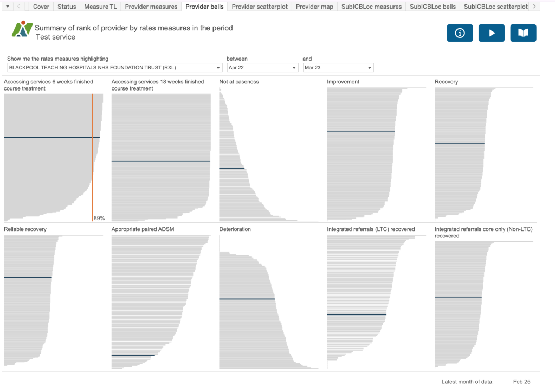Switch to the Provider scatterplot tab
The width and height of the screenshot is (555, 392).
260,7
